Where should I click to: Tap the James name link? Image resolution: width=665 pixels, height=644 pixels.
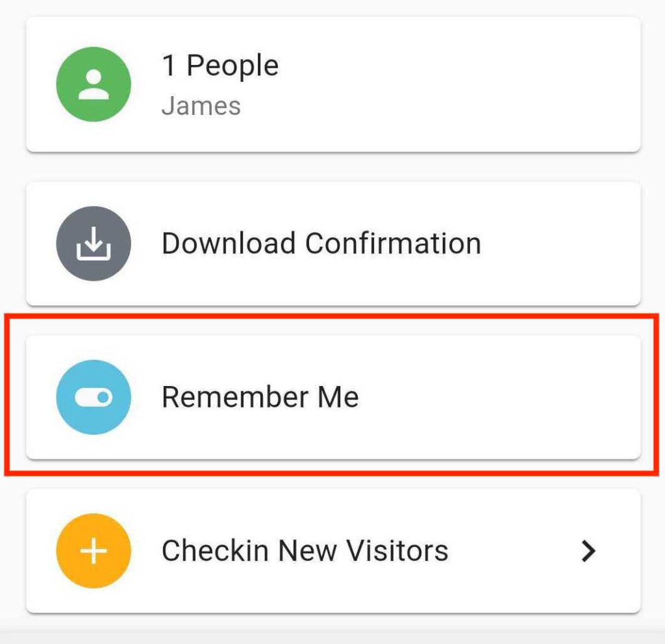click(x=201, y=105)
